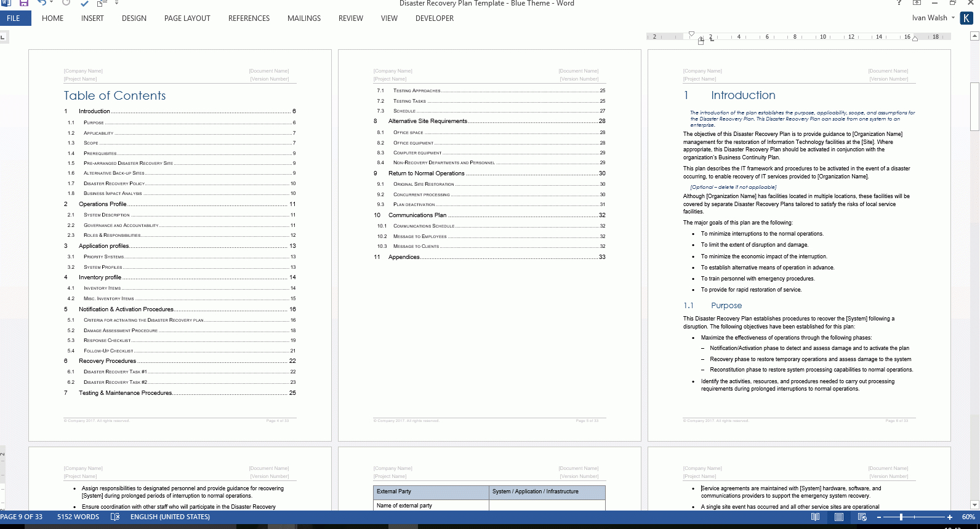The width and height of the screenshot is (980, 529).
Task: Open the FILE backstage menu
Action: coord(14,18)
